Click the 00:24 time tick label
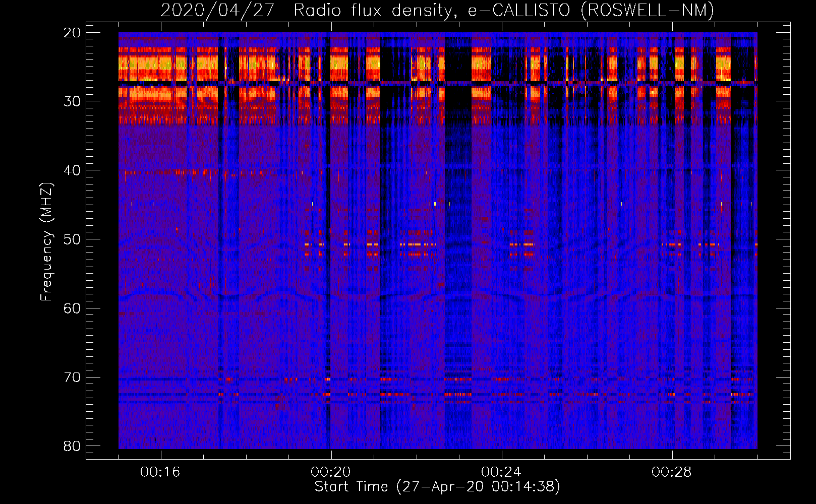Image resolution: width=816 pixels, height=504 pixels. [x=501, y=472]
